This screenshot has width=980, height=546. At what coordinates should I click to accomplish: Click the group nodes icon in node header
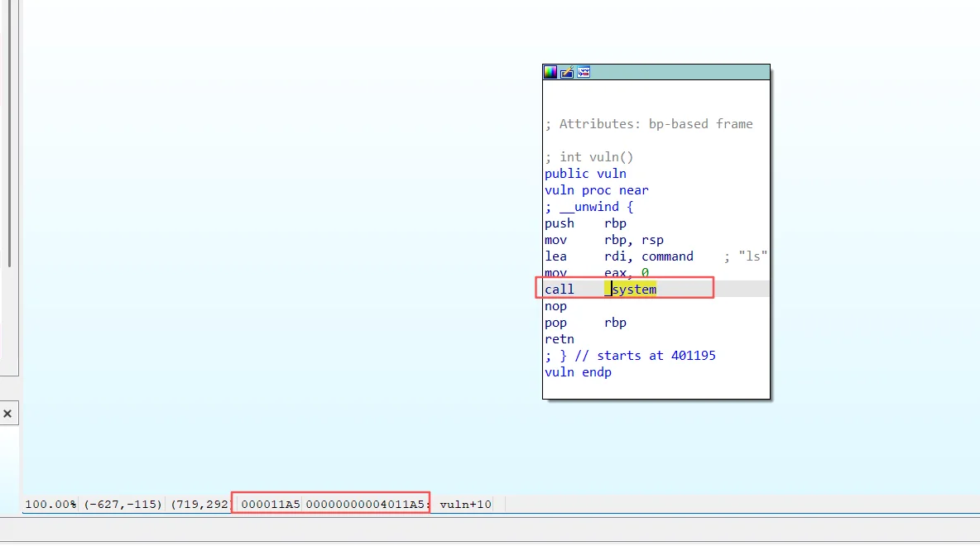tap(584, 73)
